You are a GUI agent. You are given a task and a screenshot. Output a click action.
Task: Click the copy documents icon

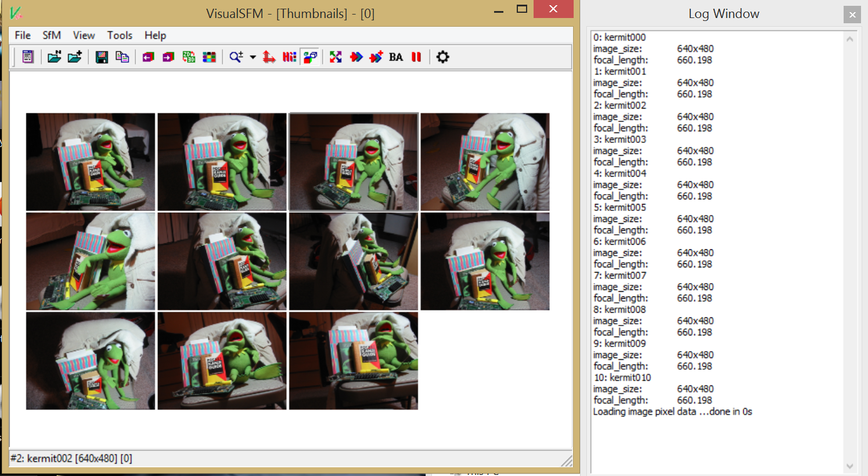[122, 57]
